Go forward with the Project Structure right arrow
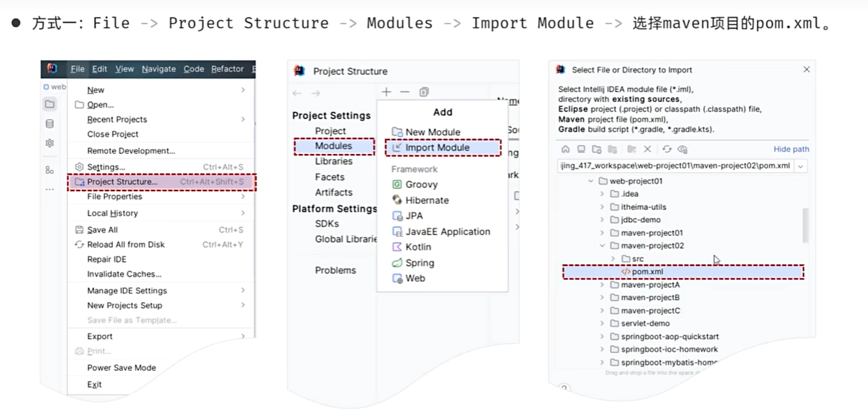 pyautogui.click(x=316, y=93)
